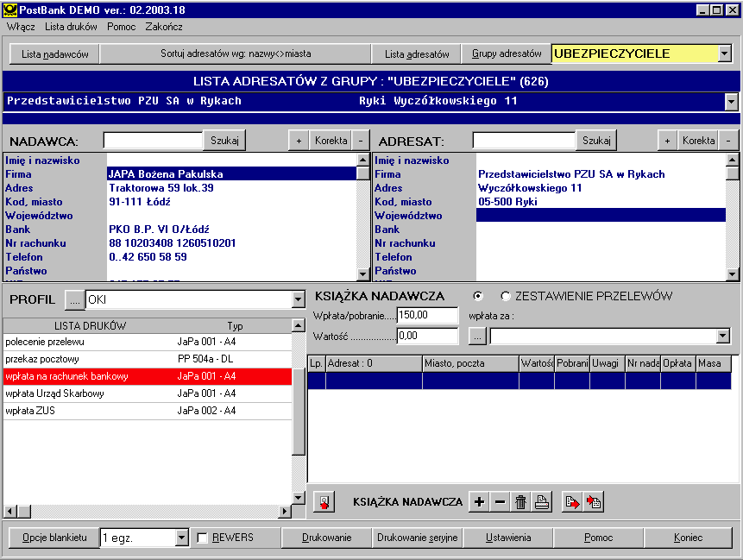
Task: Click the Opcje blankietu button
Action: 54,538
